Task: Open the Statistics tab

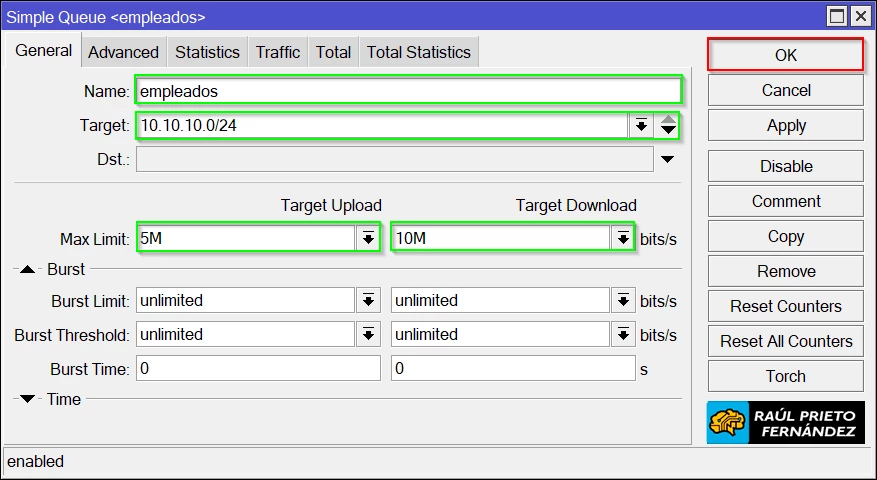Action: click(207, 52)
